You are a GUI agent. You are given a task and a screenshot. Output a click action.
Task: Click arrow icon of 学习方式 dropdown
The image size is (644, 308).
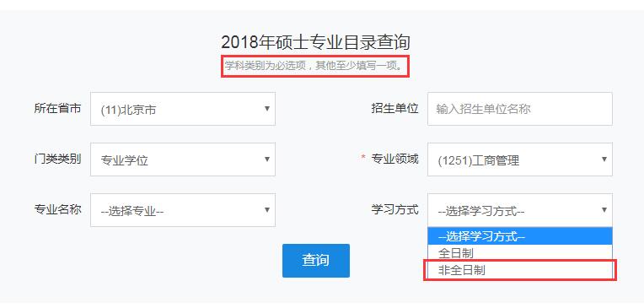click(x=604, y=210)
